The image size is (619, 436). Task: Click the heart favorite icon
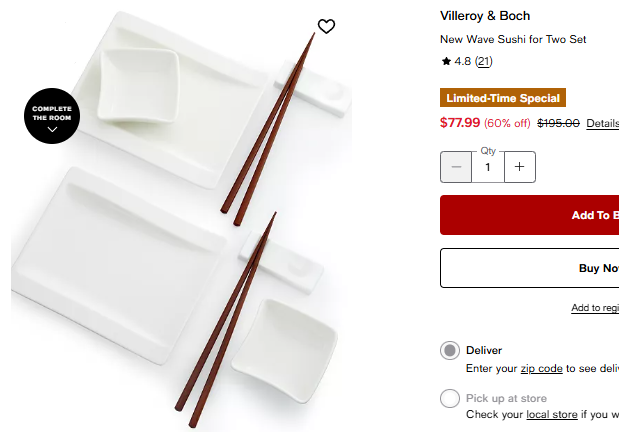[326, 26]
